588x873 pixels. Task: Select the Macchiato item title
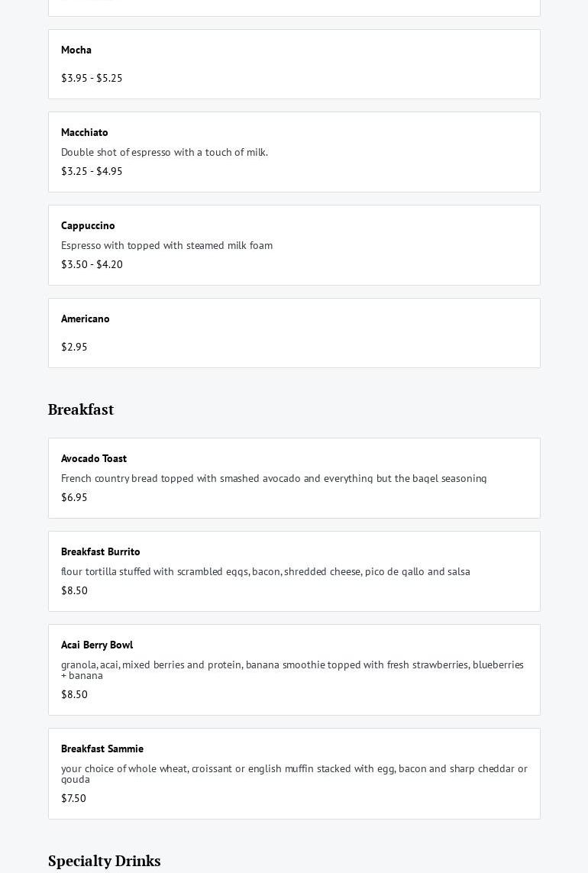(85, 133)
